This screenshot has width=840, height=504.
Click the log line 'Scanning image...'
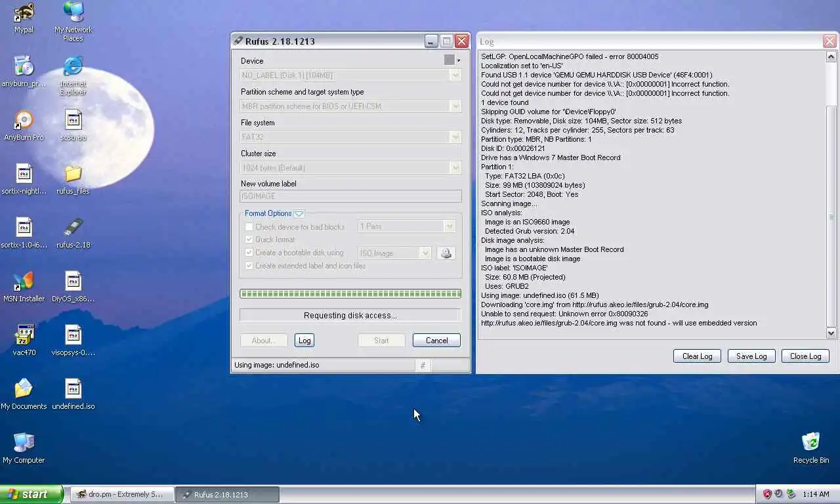click(509, 203)
